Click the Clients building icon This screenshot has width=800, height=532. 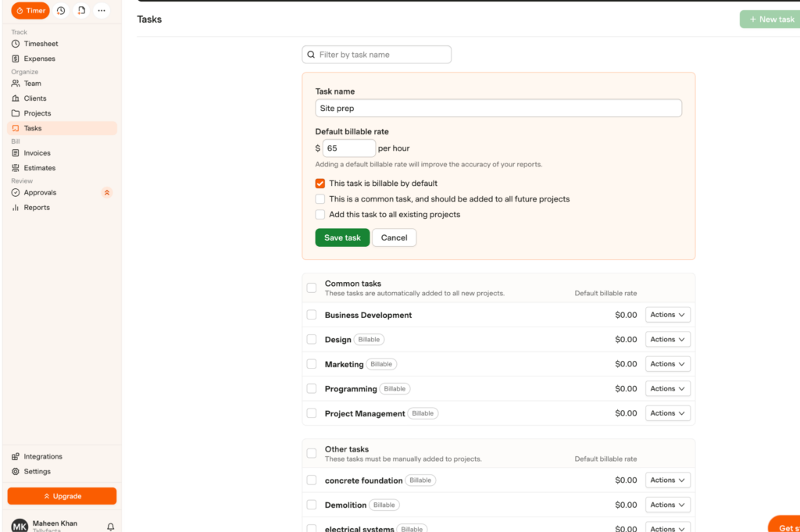16,98
